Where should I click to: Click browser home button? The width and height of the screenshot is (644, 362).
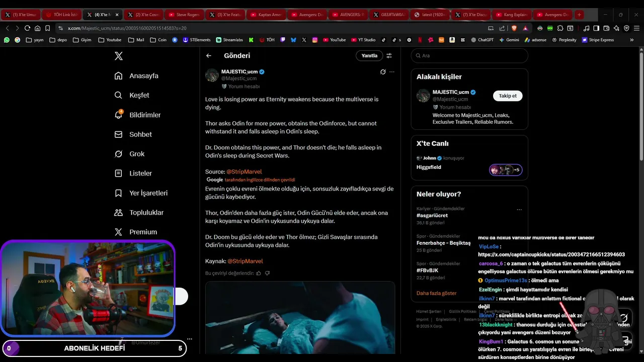[x=37, y=28]
